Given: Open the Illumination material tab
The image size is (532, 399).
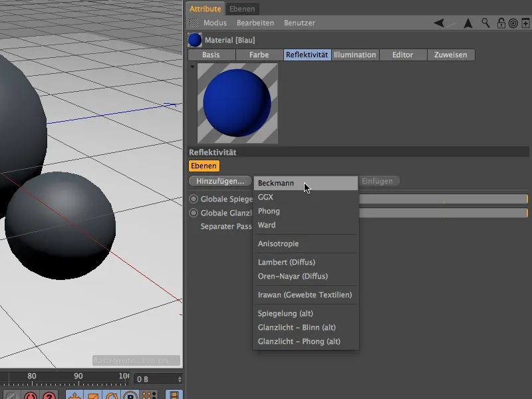Looking at the screenshot, I should pyautogui.click(x=355, y=55).
